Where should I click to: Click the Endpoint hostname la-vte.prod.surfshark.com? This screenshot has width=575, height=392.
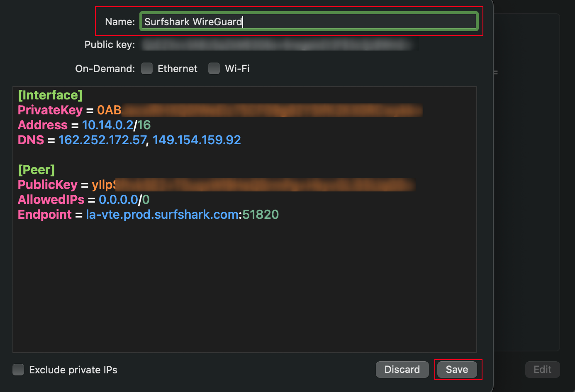pos(162,215)
